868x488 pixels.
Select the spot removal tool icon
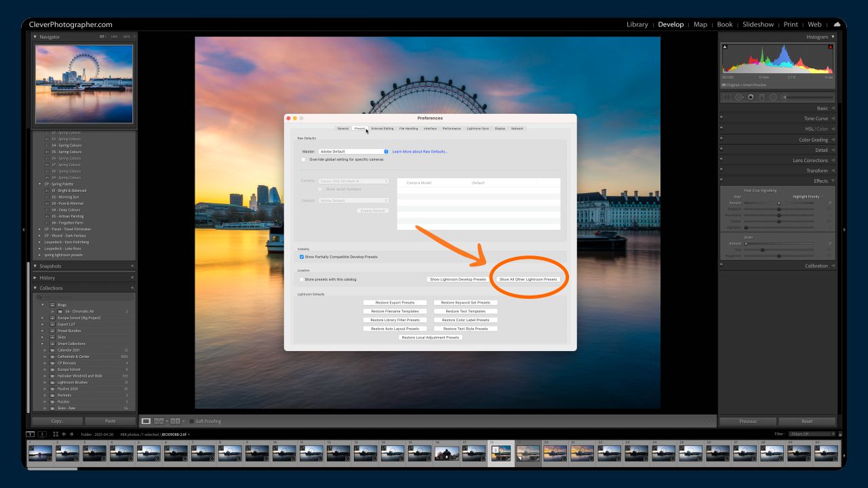(x=740, y=97)
